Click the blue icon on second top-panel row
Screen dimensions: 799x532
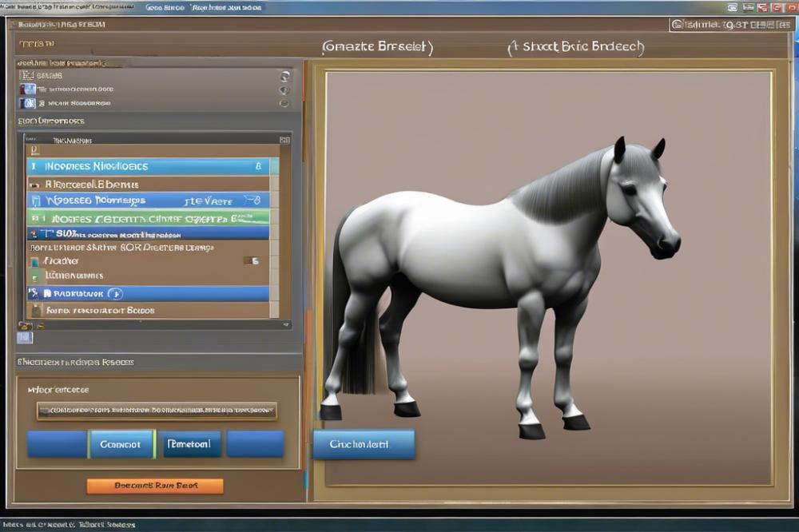pos(29,89)
